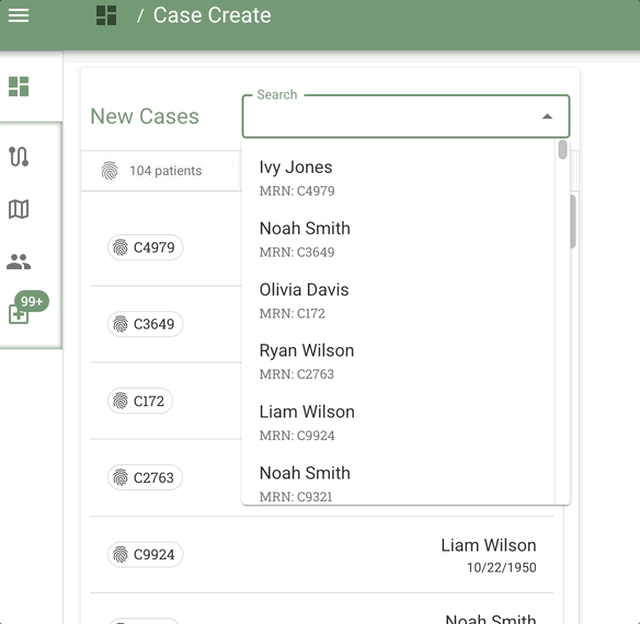This screenshot has width=640, height=624.
Task: Click the C172 patient ID chip
Action: (140, 401)
